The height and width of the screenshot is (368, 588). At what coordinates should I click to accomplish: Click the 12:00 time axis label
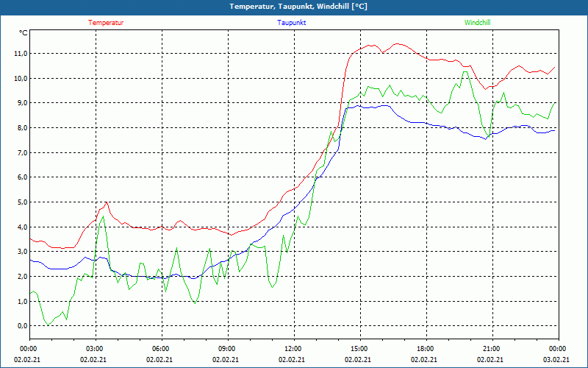(293, 349)
